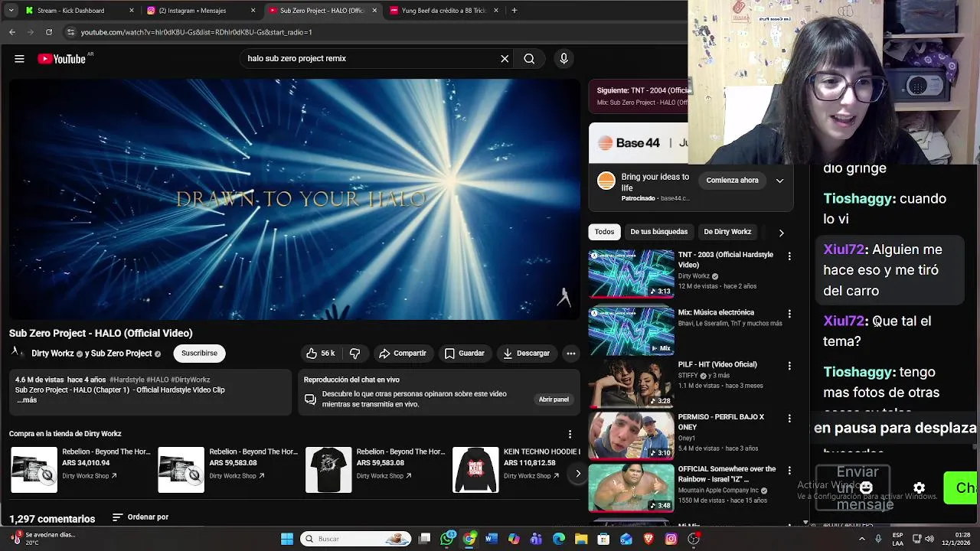
Task: Click Abrir panel chat button
Action: pos(554,399)
